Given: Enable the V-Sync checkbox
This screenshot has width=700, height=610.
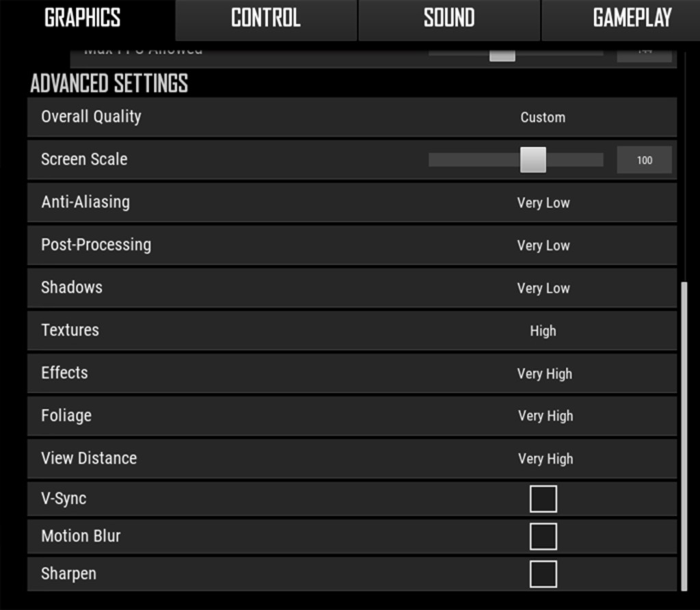Looking at the screenshot, I should click(x=543, y=499).
